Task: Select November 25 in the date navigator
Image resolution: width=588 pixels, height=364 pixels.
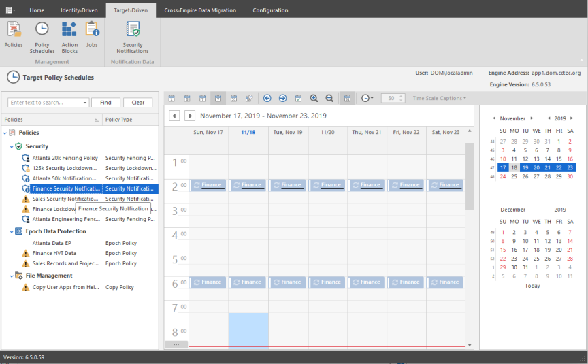Action: [x=514, y=177]
